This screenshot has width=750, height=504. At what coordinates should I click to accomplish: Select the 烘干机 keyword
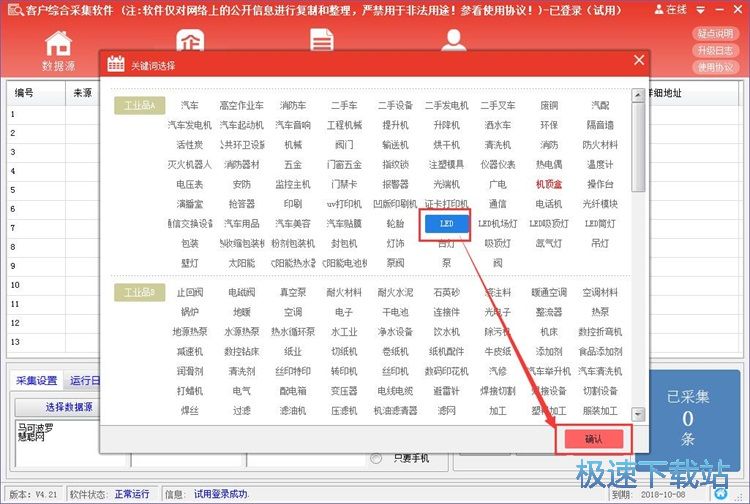[446, 144]
